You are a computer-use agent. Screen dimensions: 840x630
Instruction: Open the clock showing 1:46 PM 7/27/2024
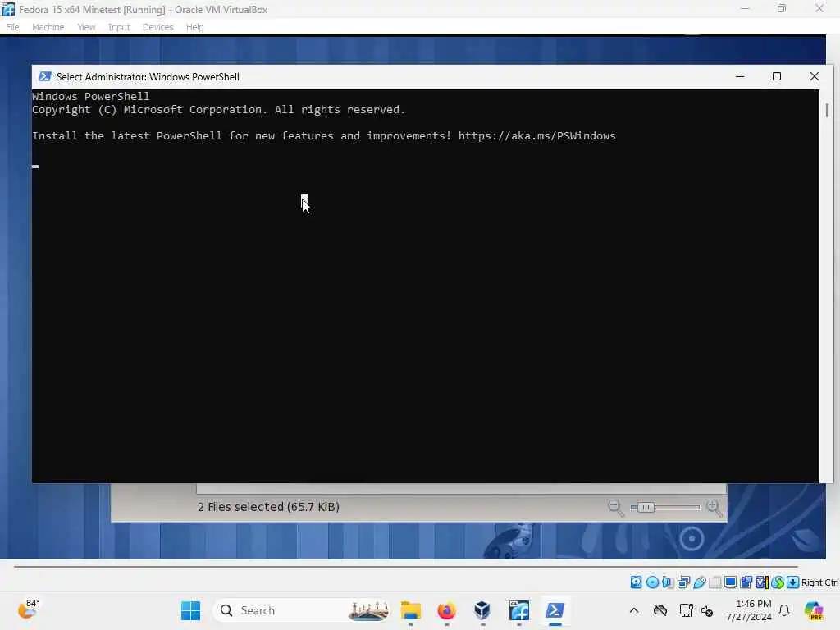749,610
